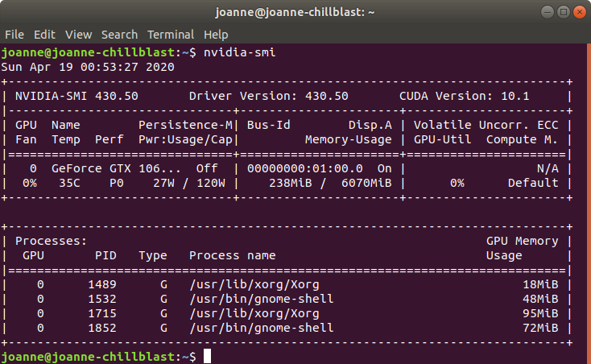Viewport: 591px width, 364px height.
Task: Click /usr/bin/gnome-shell in the PID 1852 row
Action: tap(262, 329)
